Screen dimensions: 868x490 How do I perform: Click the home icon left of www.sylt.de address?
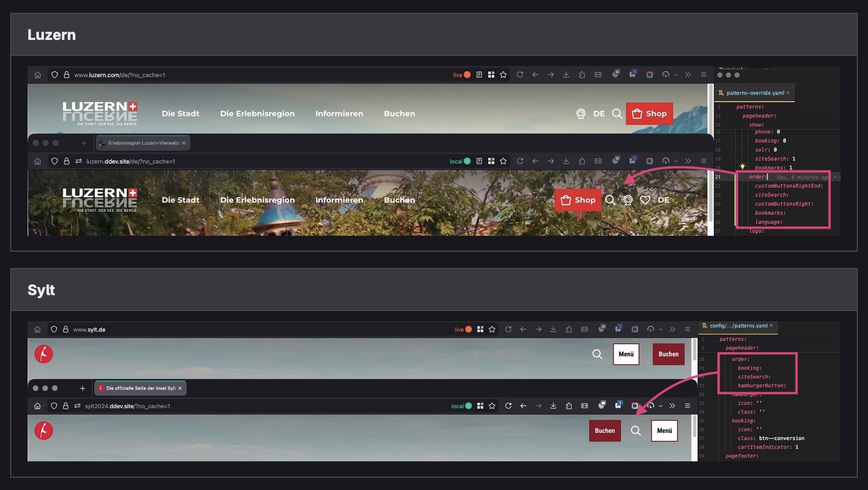click(x=37, y=329)
